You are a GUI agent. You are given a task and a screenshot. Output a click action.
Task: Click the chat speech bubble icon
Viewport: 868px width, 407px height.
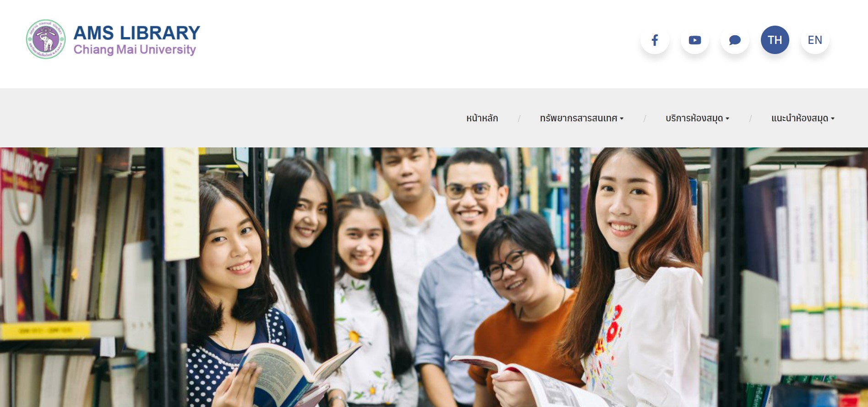point(735,40)
